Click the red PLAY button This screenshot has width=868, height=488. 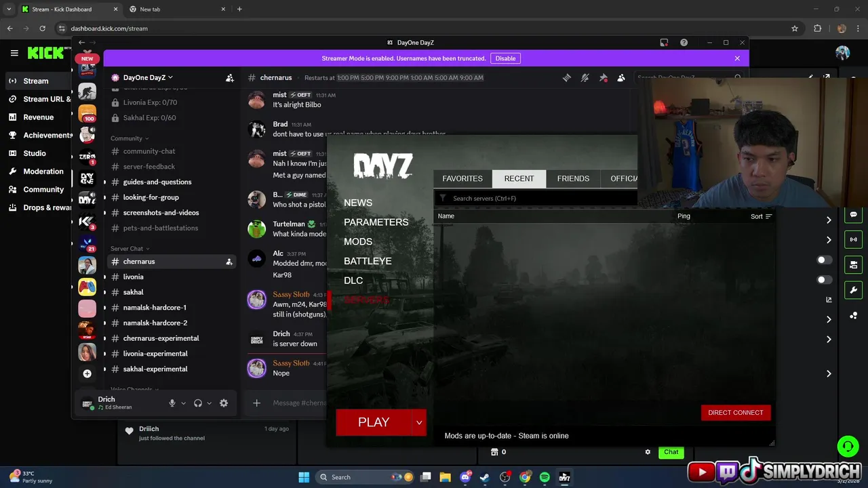374,422
